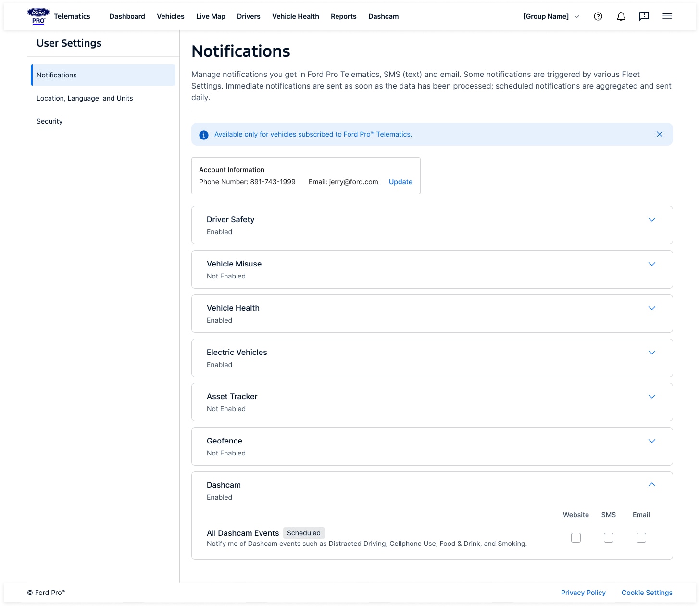Select Security in User Settings sidebar
The height and width of the screenshot is (607, 700).
point(50,121)
